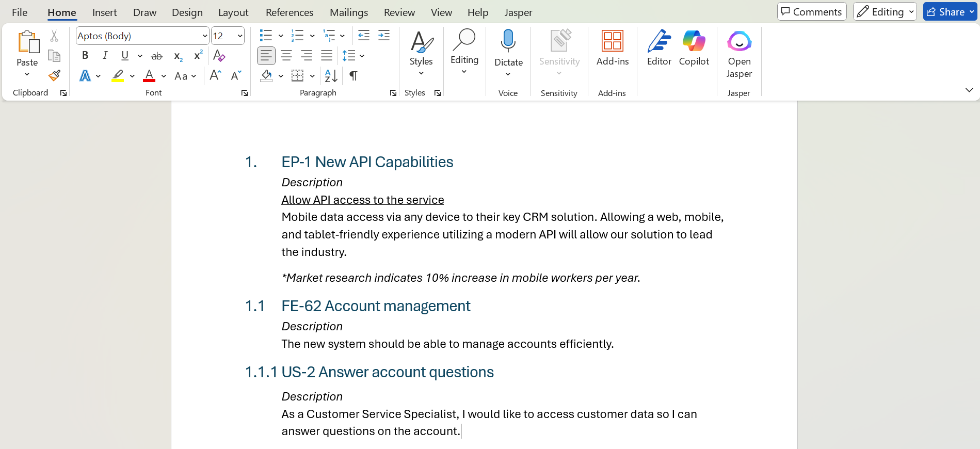Switch to the References tab
This screenshot has height=449, width=980.
coord(290,12)
